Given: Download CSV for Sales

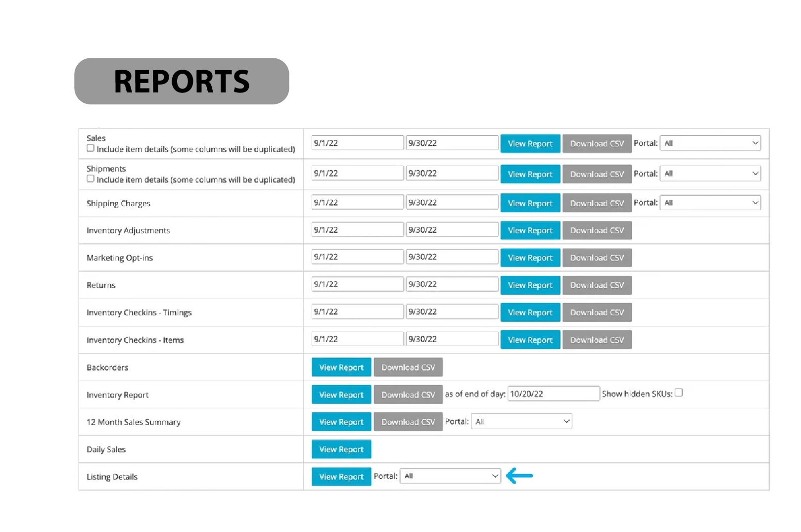Looking at the screenshot, I should click(x=597, y=144).
